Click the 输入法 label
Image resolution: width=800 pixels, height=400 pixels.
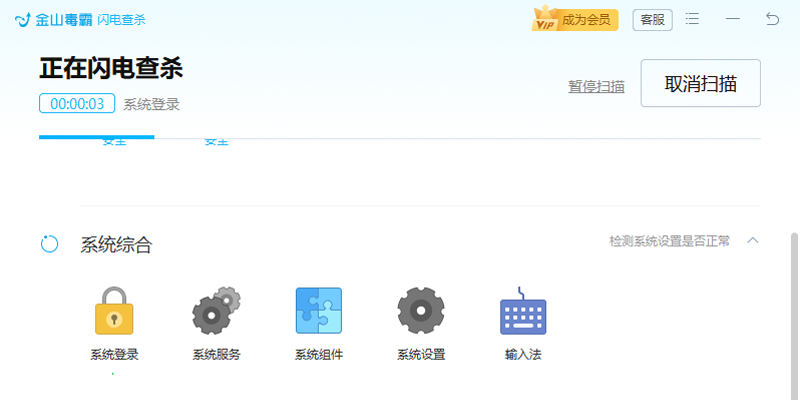tap(523, 355)
